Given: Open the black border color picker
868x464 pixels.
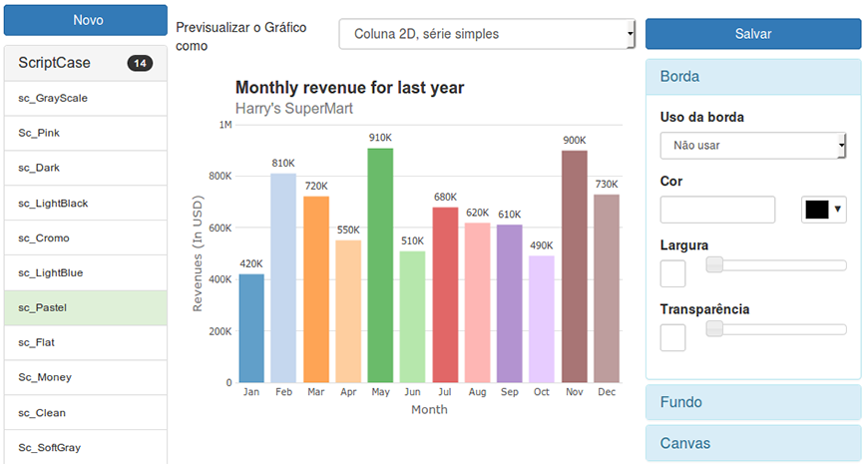Looking at the screenshot, I should pos(823,210).
